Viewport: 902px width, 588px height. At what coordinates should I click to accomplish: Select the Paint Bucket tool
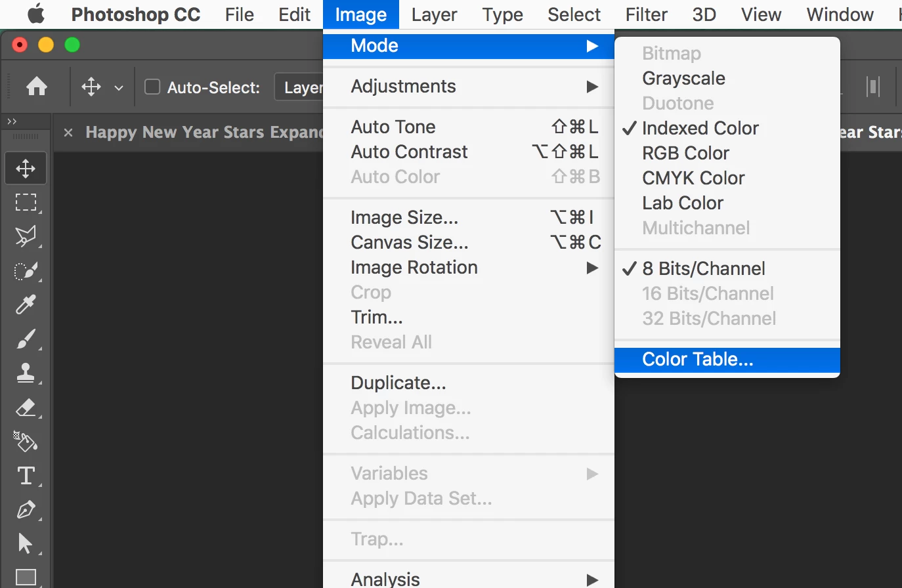tap(26, 442)
